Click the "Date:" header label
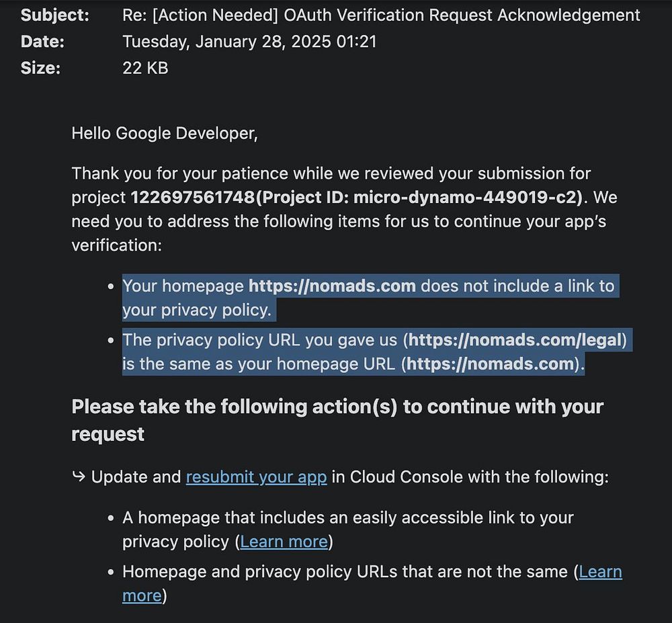Screen dimensions: 672x623 point(42,42)
